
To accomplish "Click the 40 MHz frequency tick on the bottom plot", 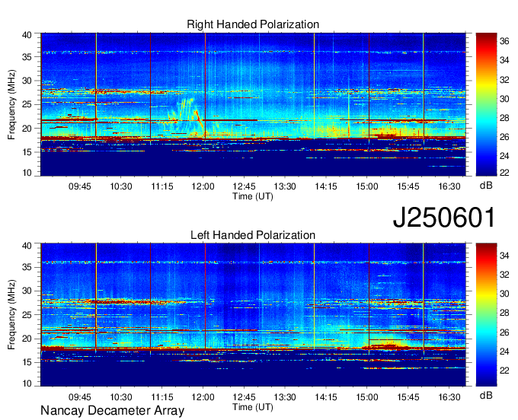I will tap(27, 246).
